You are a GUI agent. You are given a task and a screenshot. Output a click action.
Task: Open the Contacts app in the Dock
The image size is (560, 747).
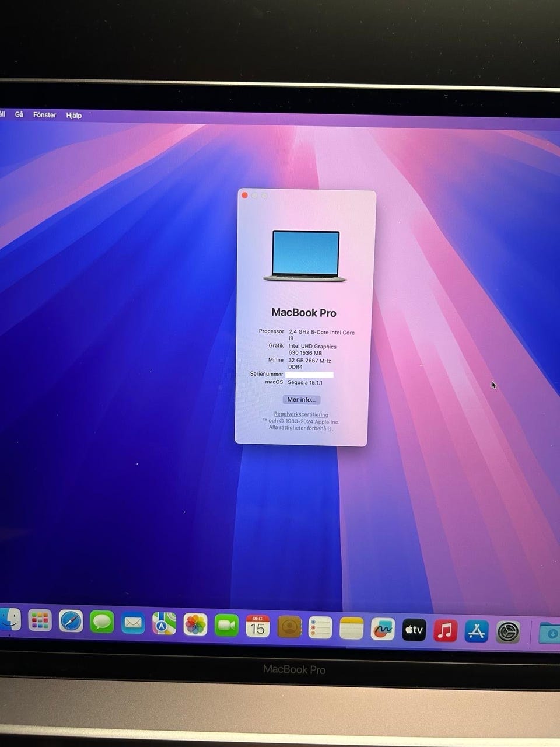click(289, 627)
